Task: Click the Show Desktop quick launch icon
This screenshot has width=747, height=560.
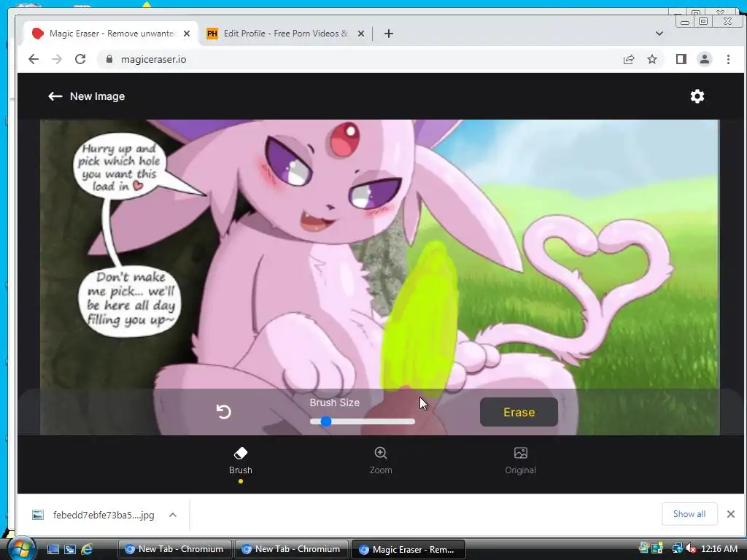Action: tap(53, 549)
